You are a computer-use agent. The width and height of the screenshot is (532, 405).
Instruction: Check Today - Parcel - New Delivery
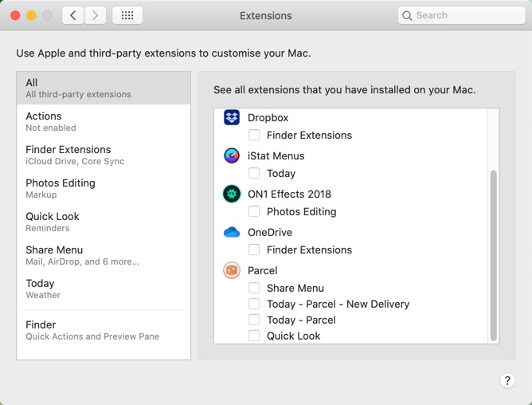[x=254, y=304]
